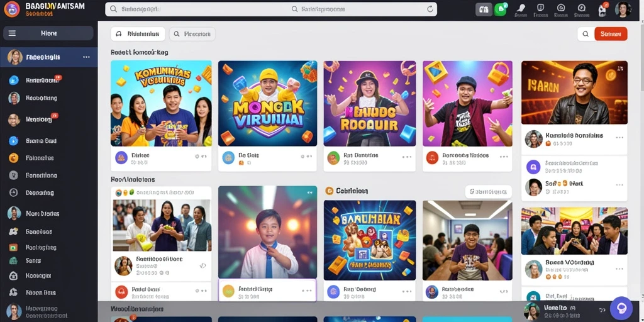644x322 pixels.
Task: Click red channel icon under red-vest man card
Action: 432,157
